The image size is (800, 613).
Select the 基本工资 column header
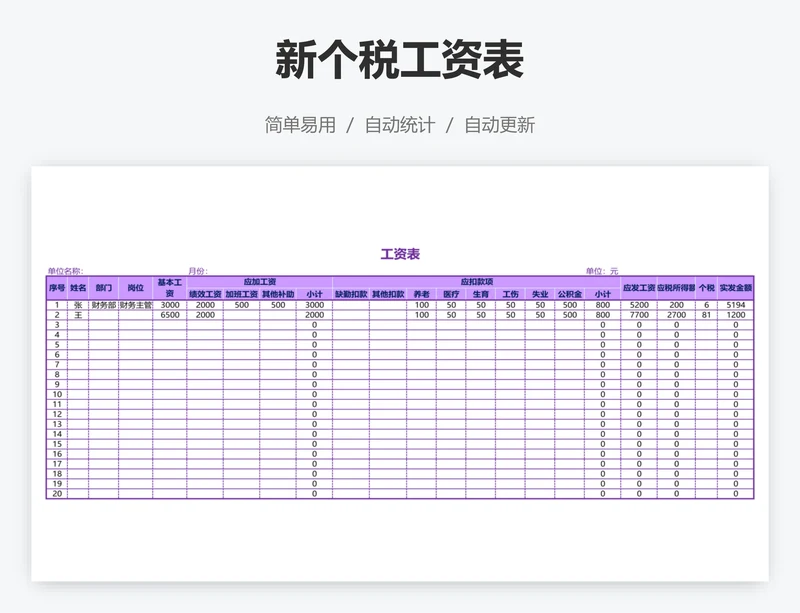pos(170,288)
